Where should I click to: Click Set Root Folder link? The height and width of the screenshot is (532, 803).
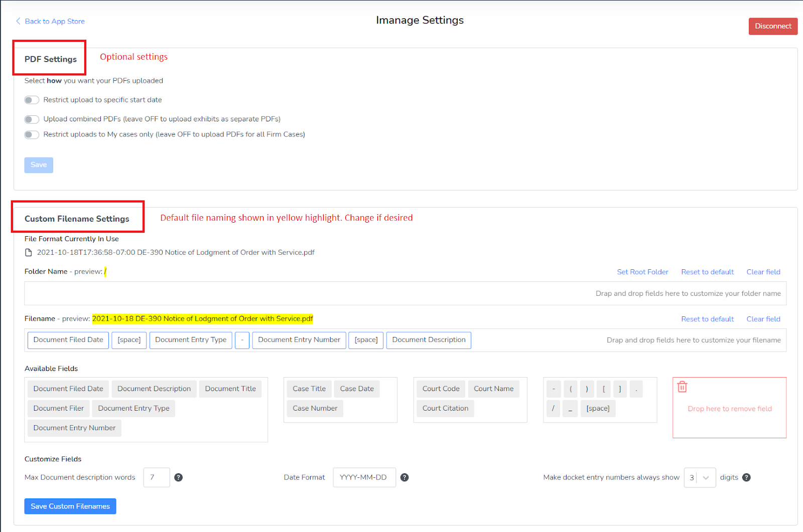click(x=642, y=272)
